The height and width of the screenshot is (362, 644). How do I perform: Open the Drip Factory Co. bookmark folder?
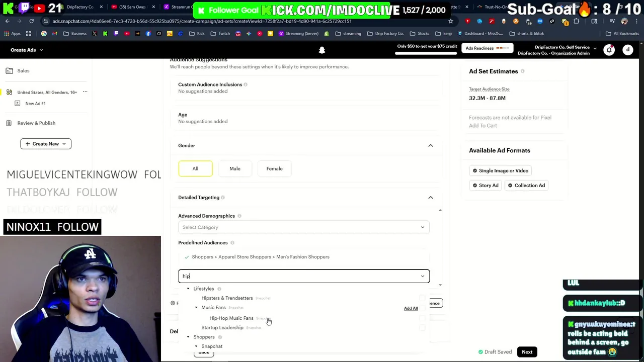tap(385, 34)
